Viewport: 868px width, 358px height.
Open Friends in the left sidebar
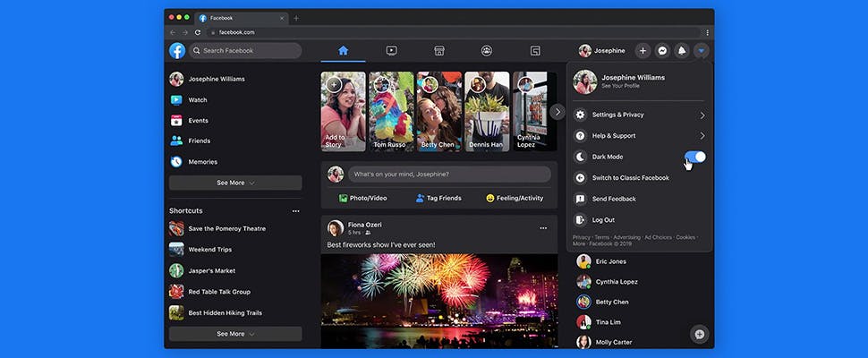tap(236, 141)
